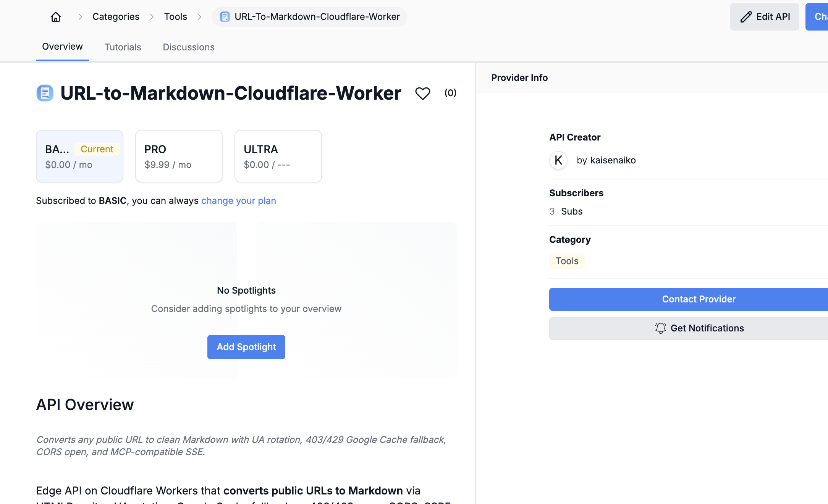The width and height of the screenshot is (828, 504).
Task: Click the chevron after the home icon
Action: click(80, 17)
